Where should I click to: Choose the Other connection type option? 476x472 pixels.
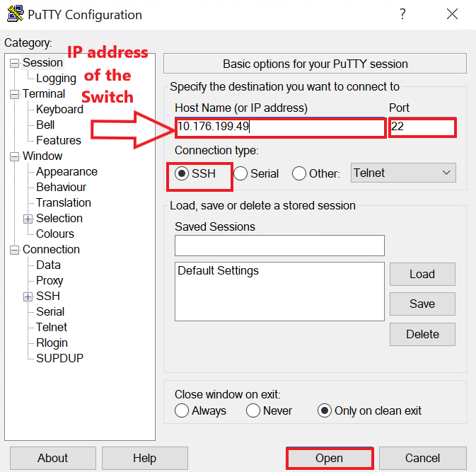pos(299,173)
